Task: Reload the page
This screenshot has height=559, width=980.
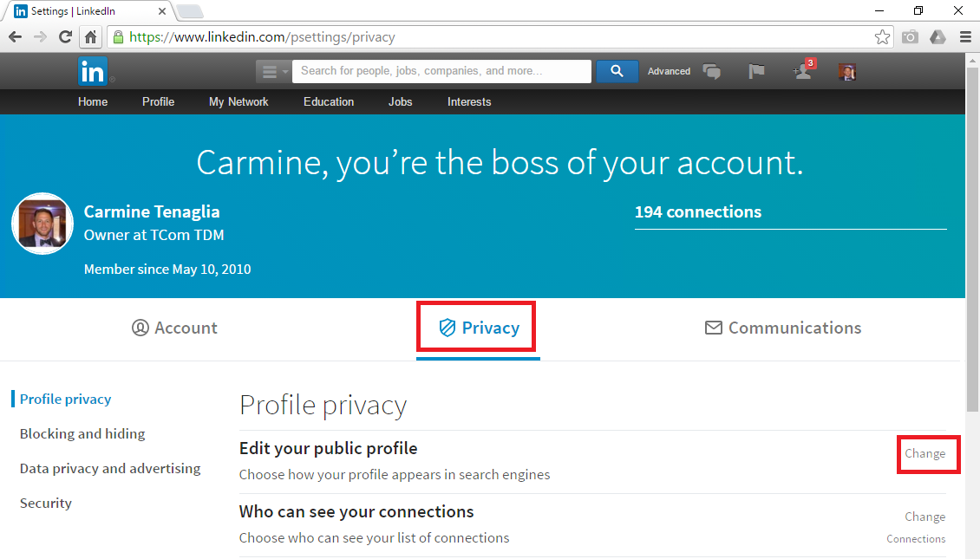Action: point(65,37)
